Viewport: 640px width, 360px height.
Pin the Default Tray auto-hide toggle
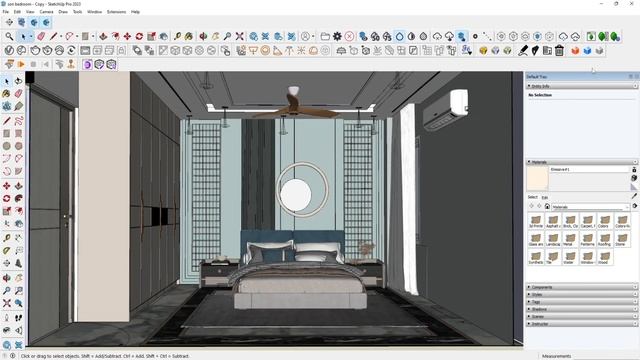click(x=631, y=76)
